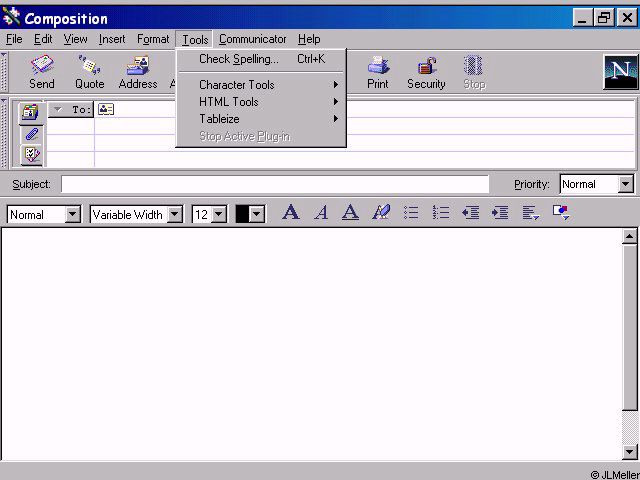
Task: Show the attachments paperclip tab
Action: pos(31,134)
